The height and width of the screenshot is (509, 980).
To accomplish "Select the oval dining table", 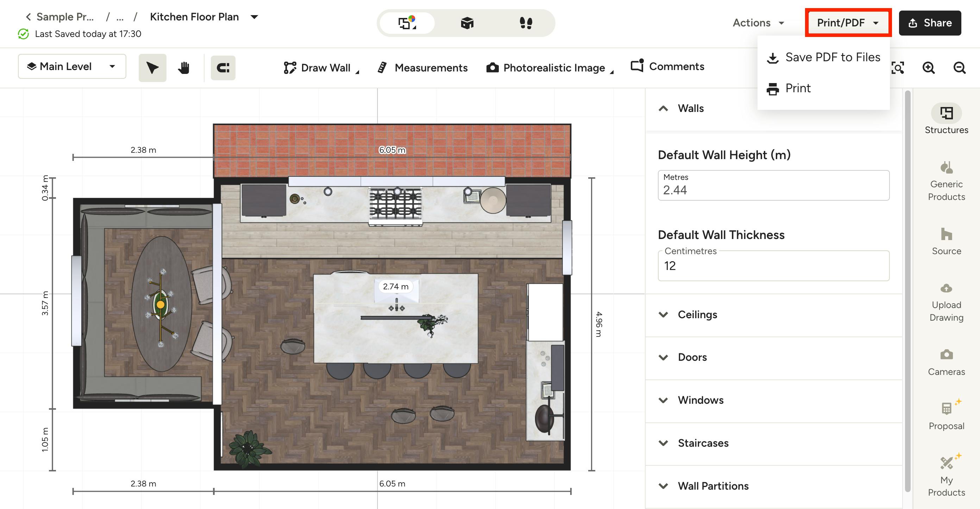I will click(x=161, y=303).
